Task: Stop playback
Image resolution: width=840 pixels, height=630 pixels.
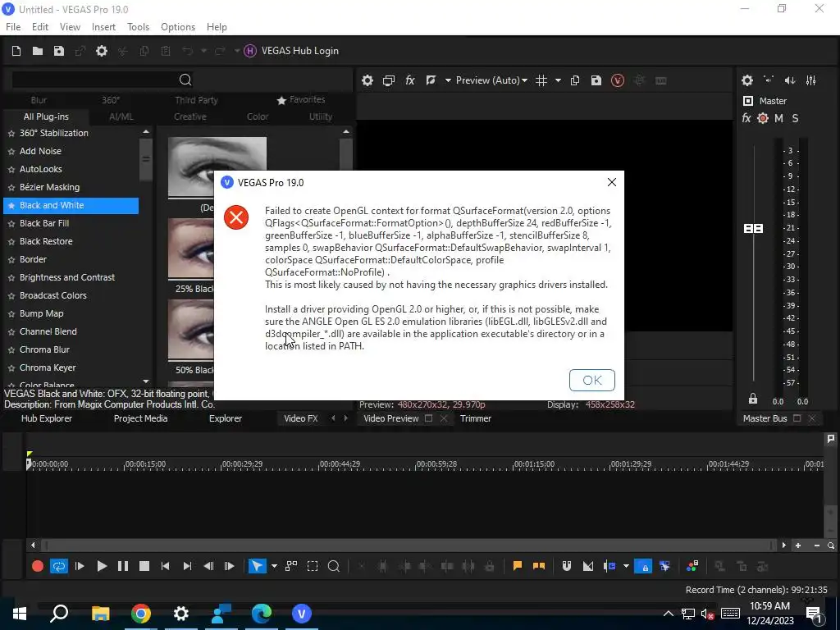Action: [x=144, y=566]
